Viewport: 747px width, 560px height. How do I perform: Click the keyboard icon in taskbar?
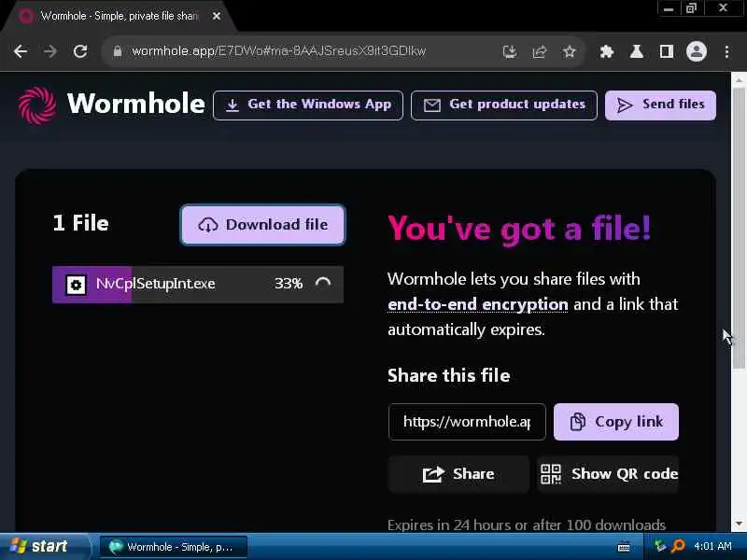pyautogui.click(x=623, y=547)
